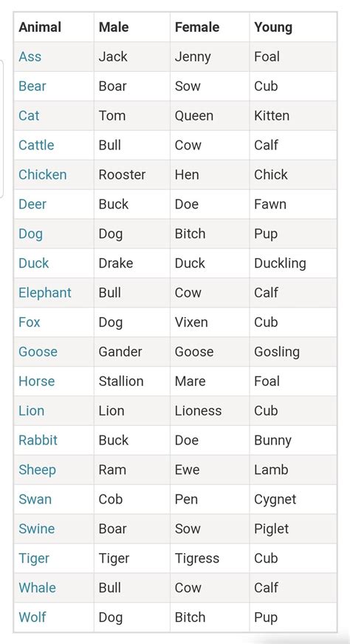Click the Cattle link
This screenshot has width=350, height=644.
coord(36,146)
